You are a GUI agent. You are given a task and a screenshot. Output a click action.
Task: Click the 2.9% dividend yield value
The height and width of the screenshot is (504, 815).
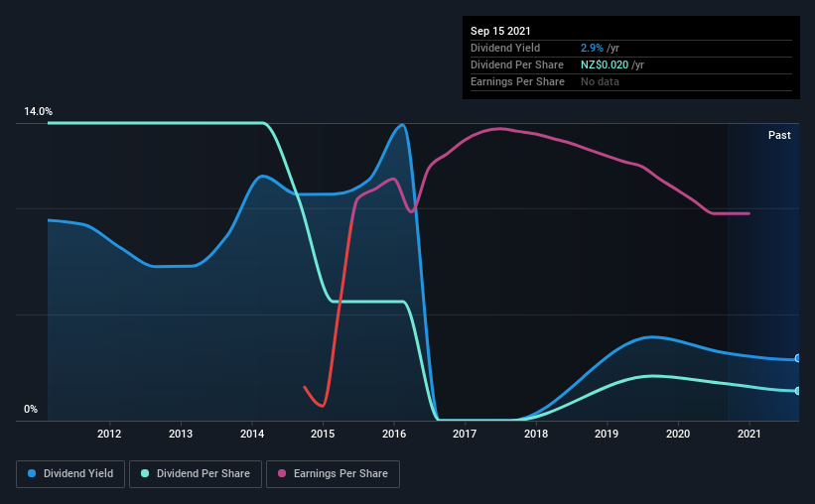(592, 48)
